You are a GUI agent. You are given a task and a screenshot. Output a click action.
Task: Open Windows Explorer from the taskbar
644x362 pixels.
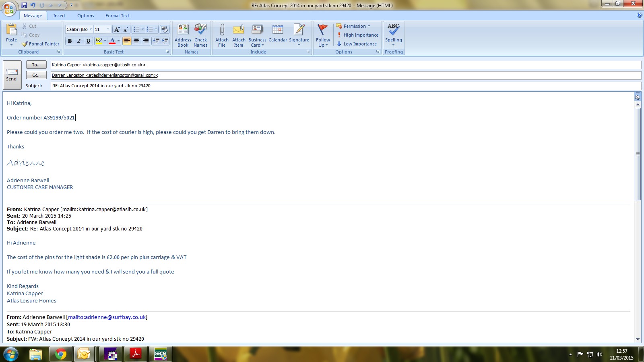(x=36, y=354)
